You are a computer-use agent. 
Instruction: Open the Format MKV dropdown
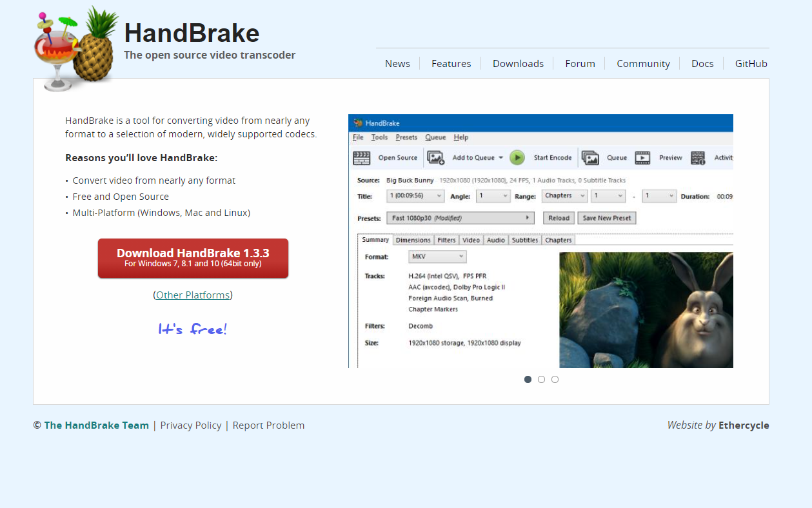(x=437, y=257)
